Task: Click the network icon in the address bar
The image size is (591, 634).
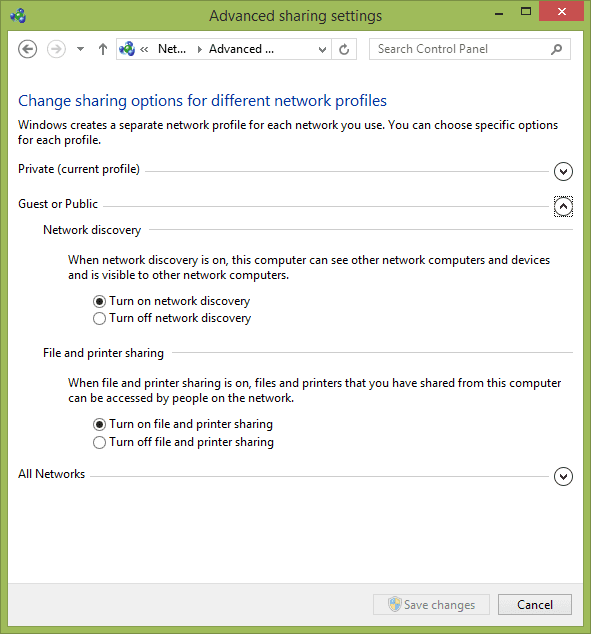Action: (x=127, y=49)
